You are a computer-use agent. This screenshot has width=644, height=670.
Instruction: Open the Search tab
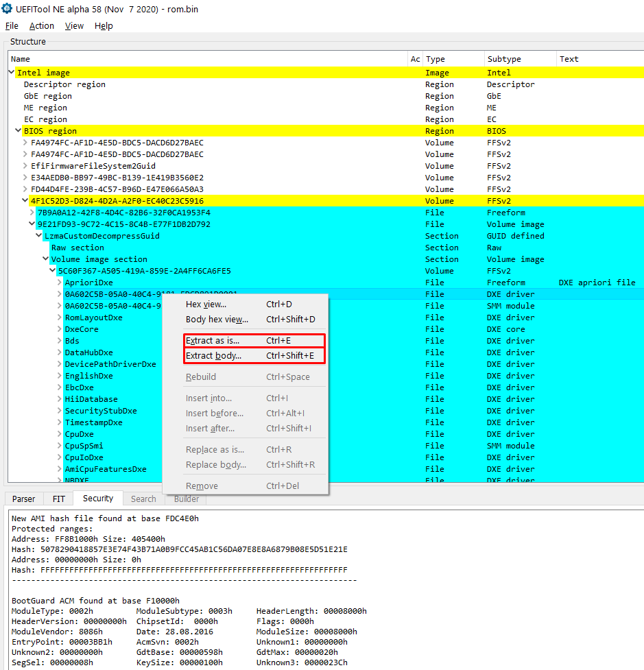(x=143, y=499)
